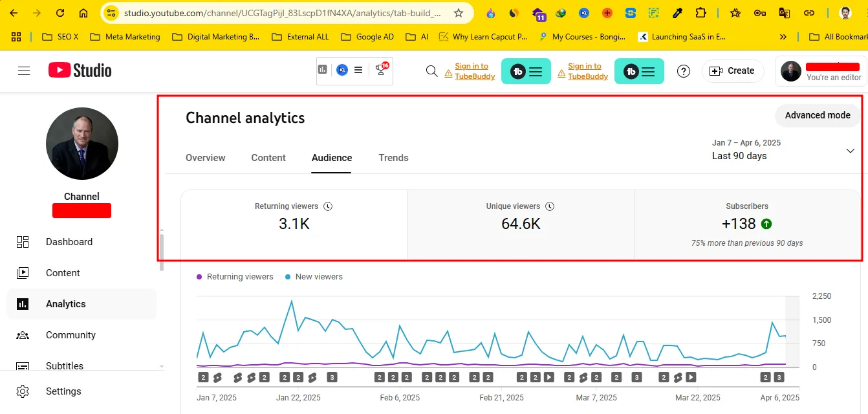868x414 pixels.
Task: Click the clock icon beside Unique viewers
Action: pyautogui.click(x=550, y=206)
